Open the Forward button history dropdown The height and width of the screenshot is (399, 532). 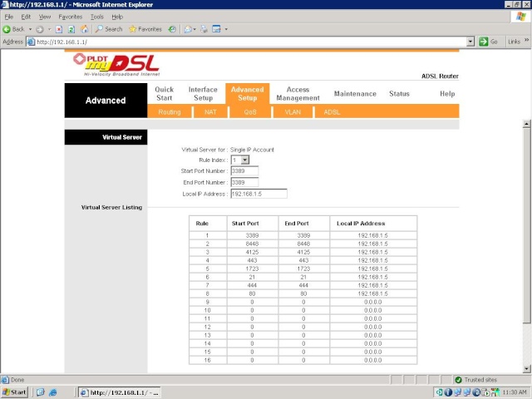pyautogui.click(x=49, y=29)
